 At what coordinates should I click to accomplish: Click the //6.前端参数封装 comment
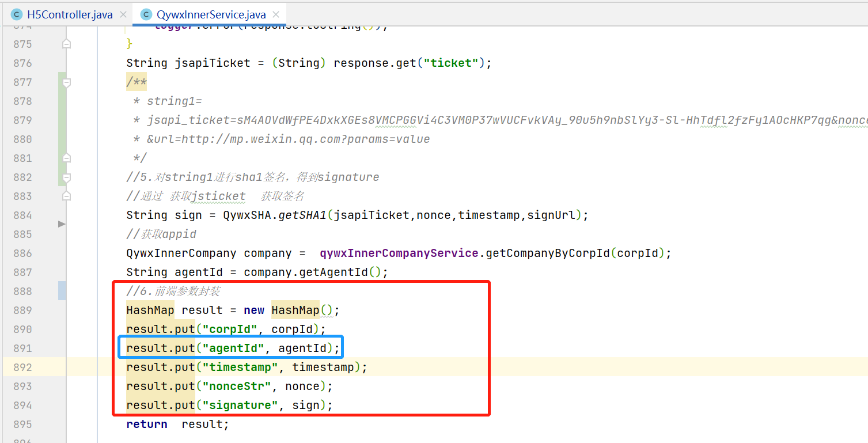click(x=174, y=291)
